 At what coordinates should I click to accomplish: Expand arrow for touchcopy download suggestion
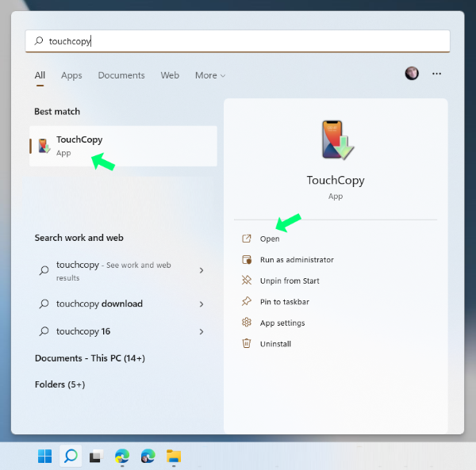[202, 304]
